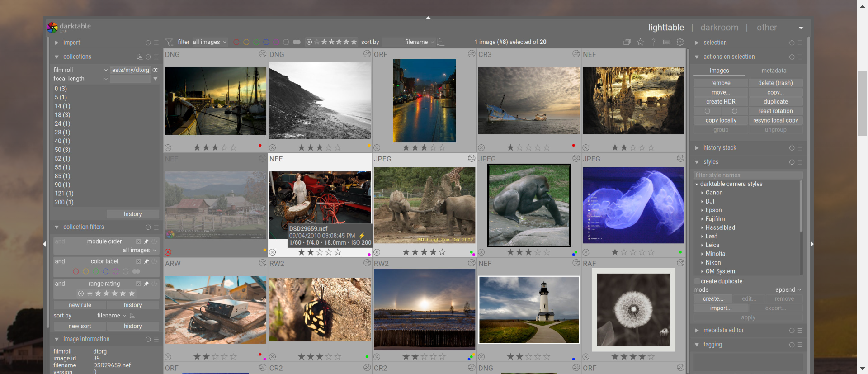This screenshot has width=868, height=374.
Task: Switch to the darkroom view
Action: point(719,28)
